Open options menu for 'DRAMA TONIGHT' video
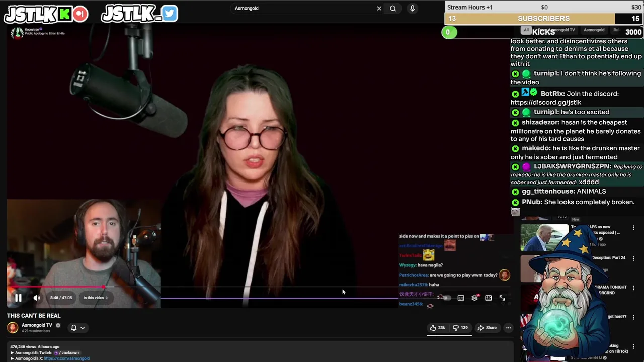The image size is (644, 362). [633, 288]
